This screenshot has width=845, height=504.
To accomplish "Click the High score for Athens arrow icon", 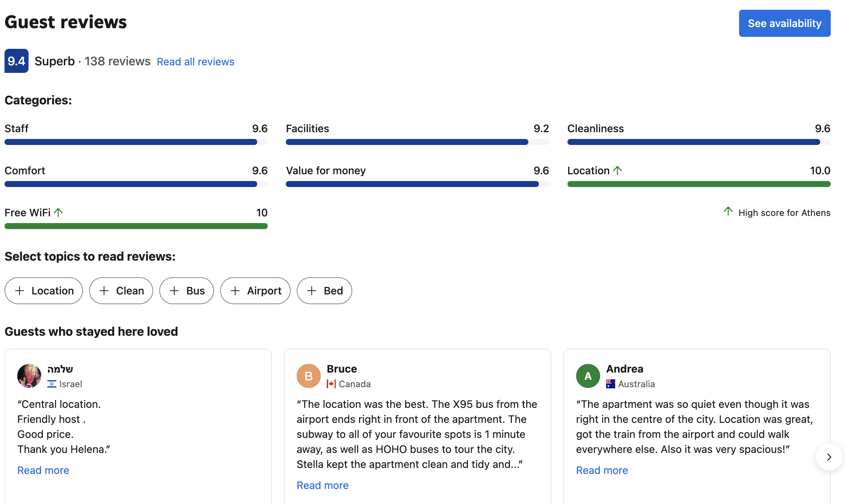I will (728, 211).
